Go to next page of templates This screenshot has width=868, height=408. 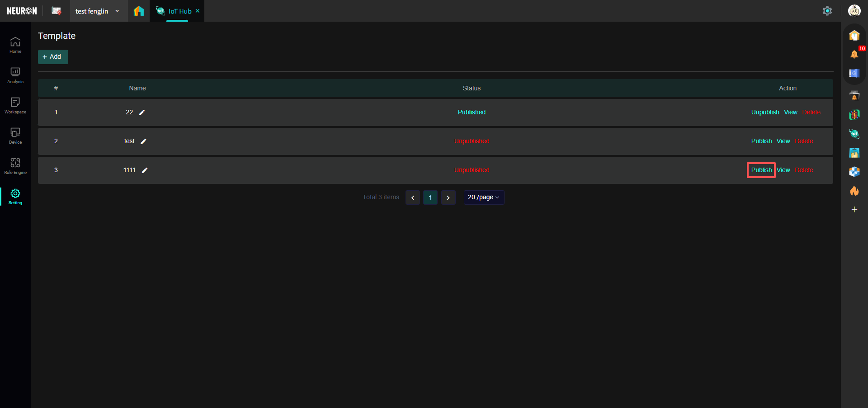click(x=448, y=197)
